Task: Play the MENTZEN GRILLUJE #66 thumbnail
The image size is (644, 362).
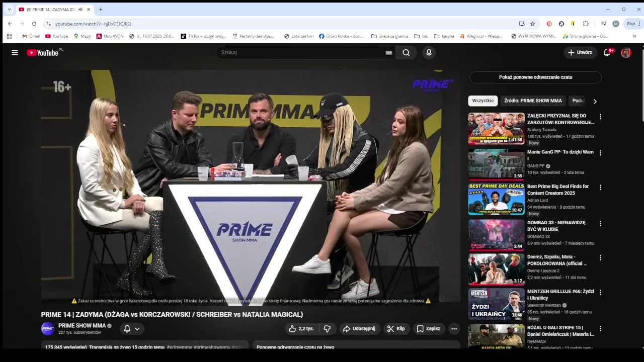Action: 496,304
